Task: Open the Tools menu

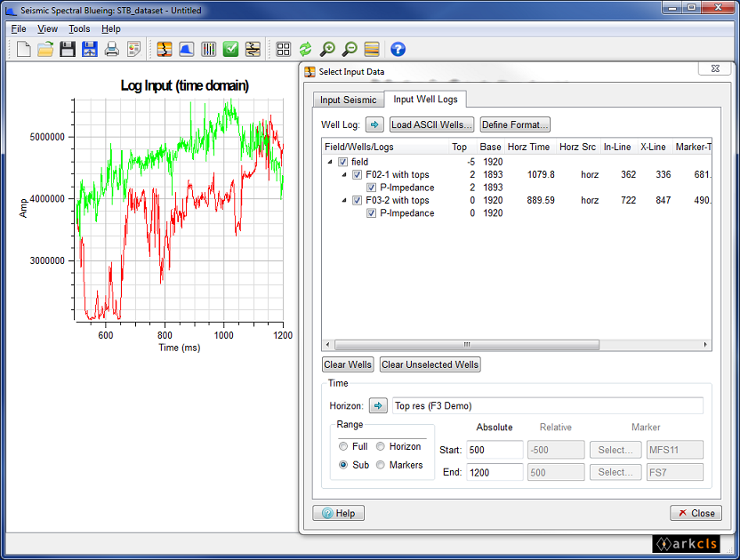Action: 79,28
